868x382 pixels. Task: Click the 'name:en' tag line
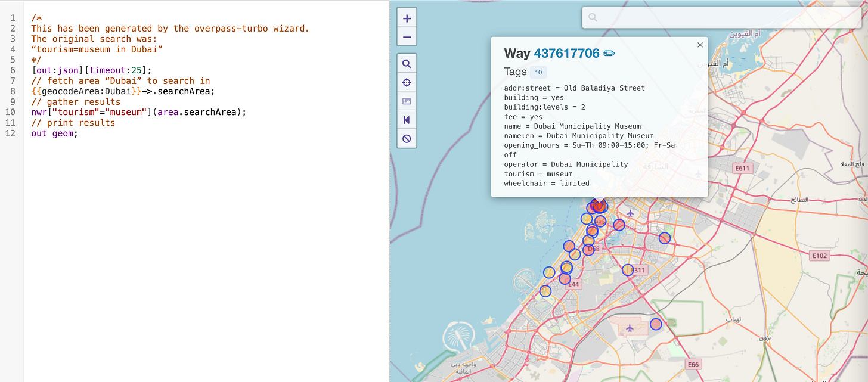pos(579,136)
